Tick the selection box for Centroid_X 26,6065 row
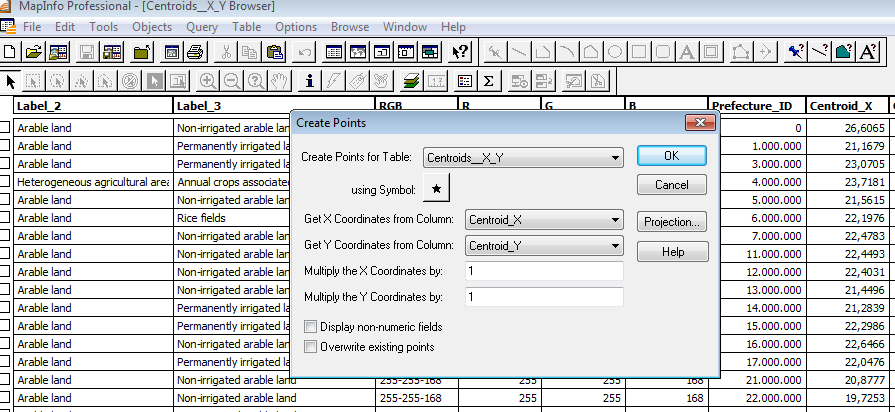The height and width of the screenshot is (412, 895). click(5, 128)
